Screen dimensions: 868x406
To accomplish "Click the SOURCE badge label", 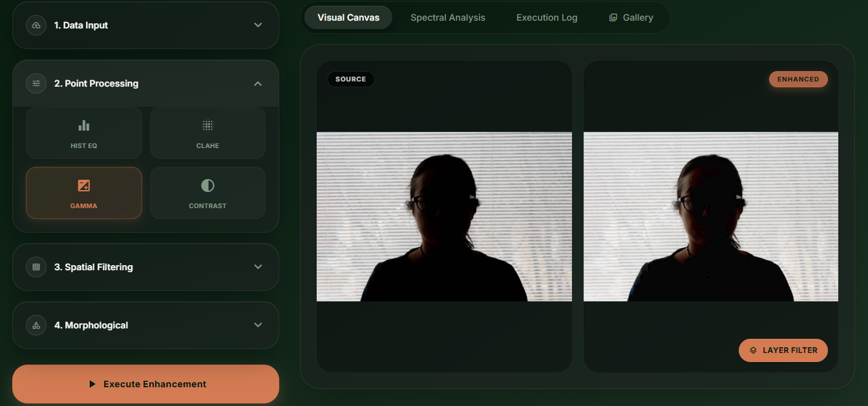I will coord(351,79).
